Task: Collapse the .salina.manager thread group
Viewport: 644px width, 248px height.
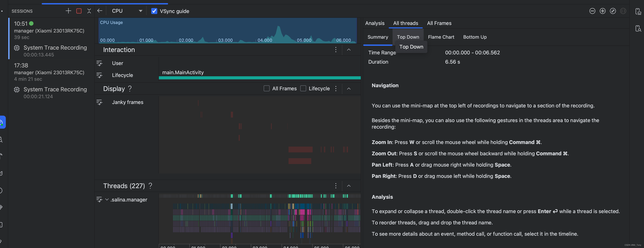Action: (x=107, y=199)
